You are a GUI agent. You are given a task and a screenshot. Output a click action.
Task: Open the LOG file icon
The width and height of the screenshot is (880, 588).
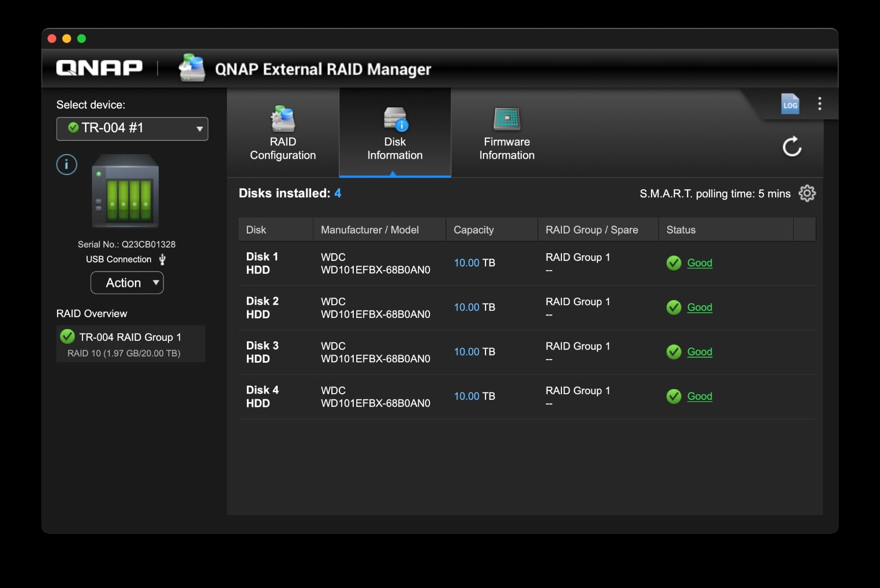tap(790, 104)
